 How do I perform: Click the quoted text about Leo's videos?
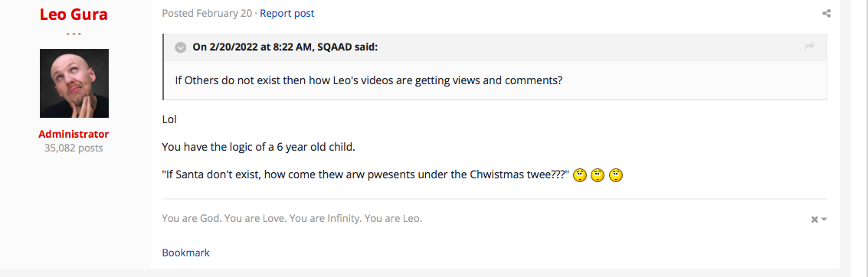click(x=368, y=80)
